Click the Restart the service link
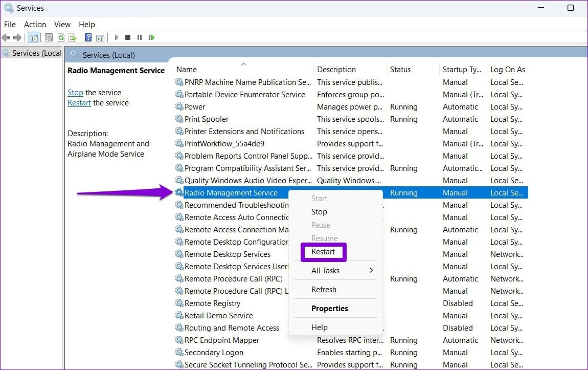588x370 pixels. click(x=79, y=103)
